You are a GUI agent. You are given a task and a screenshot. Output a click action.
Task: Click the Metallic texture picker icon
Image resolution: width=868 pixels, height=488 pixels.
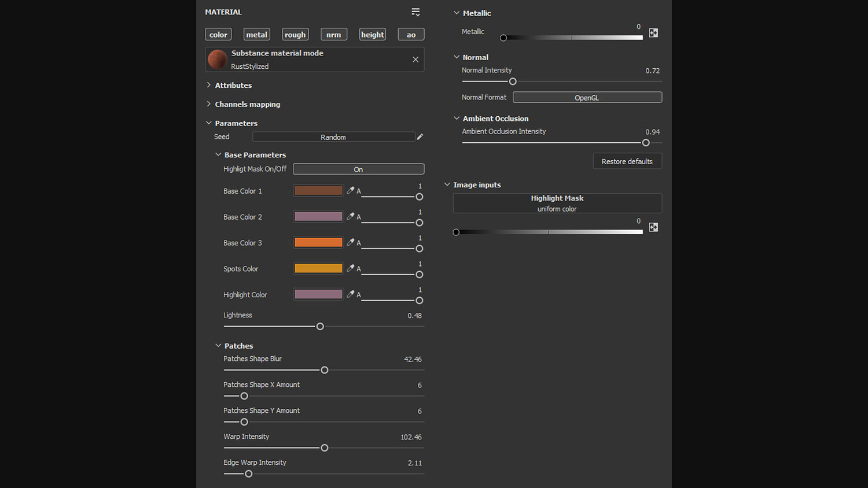tap(653, 33)
